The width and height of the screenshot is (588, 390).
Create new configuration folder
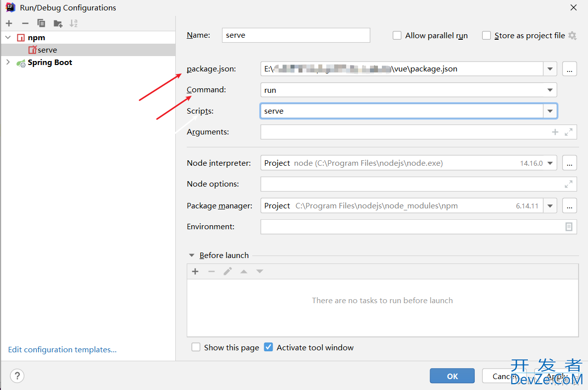coord(58,24)
